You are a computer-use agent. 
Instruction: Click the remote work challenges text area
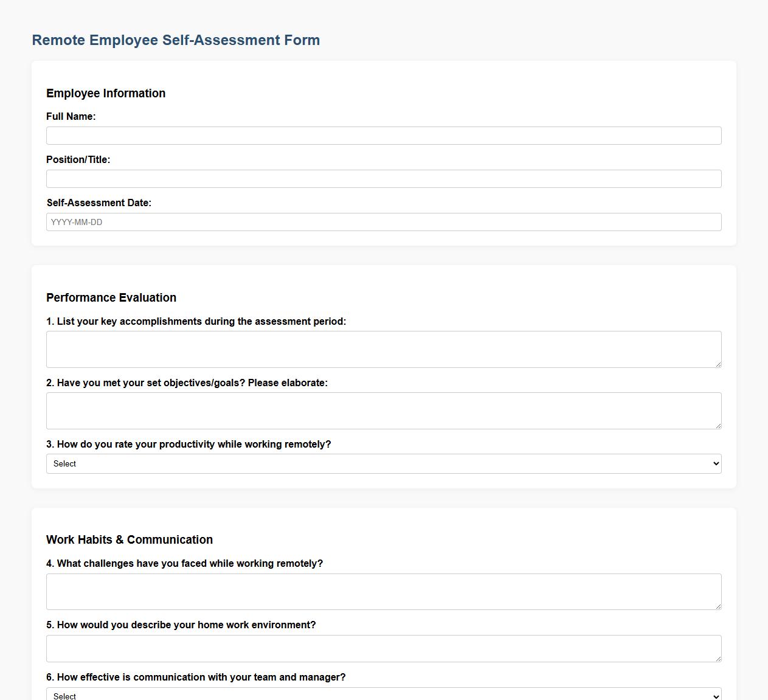[x=384, y=591]
